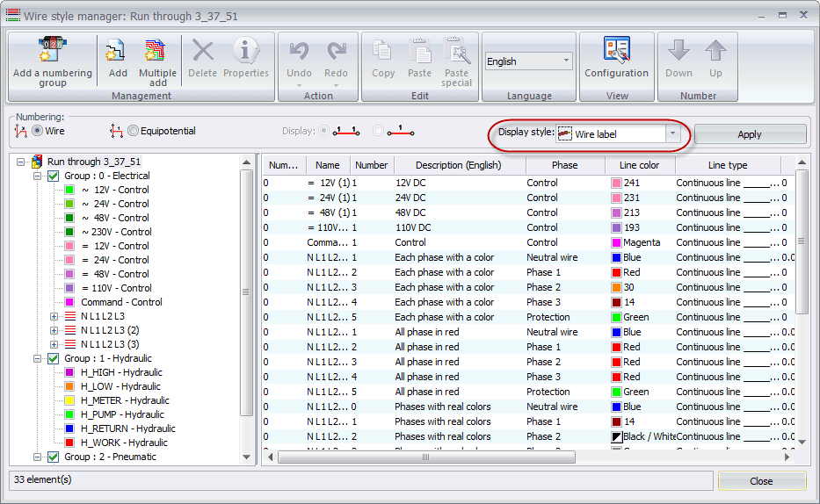The height and width of the screenshot is (504, 820).
Task: Click the table horizontal scroll right arrow
Action: 787,457
